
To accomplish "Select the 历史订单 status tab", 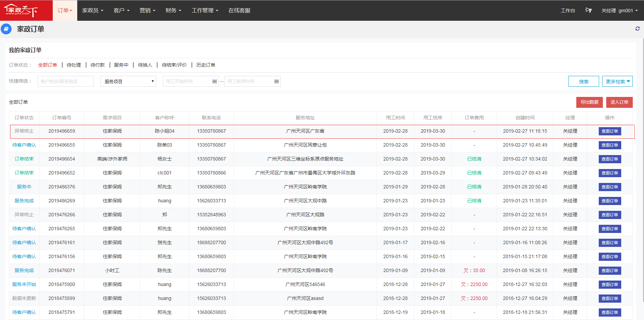I will (205, 65).
